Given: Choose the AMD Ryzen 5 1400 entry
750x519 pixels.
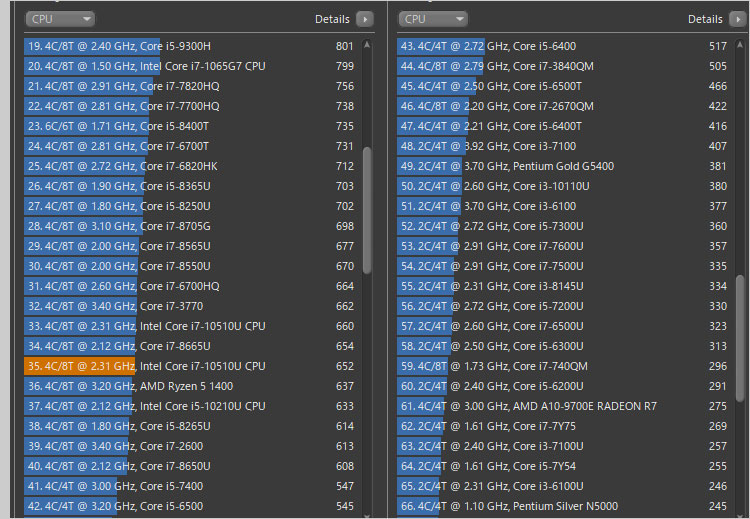Looking at the screenshot, I should click(x=190, y=386).
